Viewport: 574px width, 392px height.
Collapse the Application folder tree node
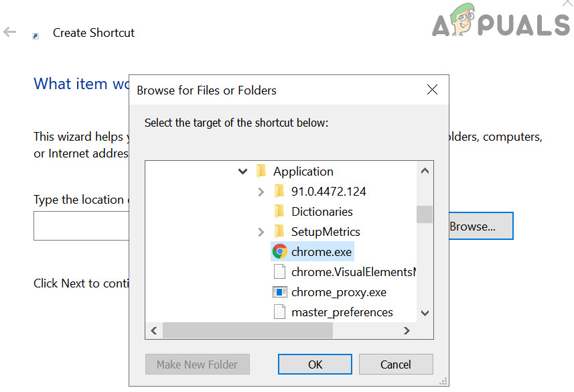[242, 172]
